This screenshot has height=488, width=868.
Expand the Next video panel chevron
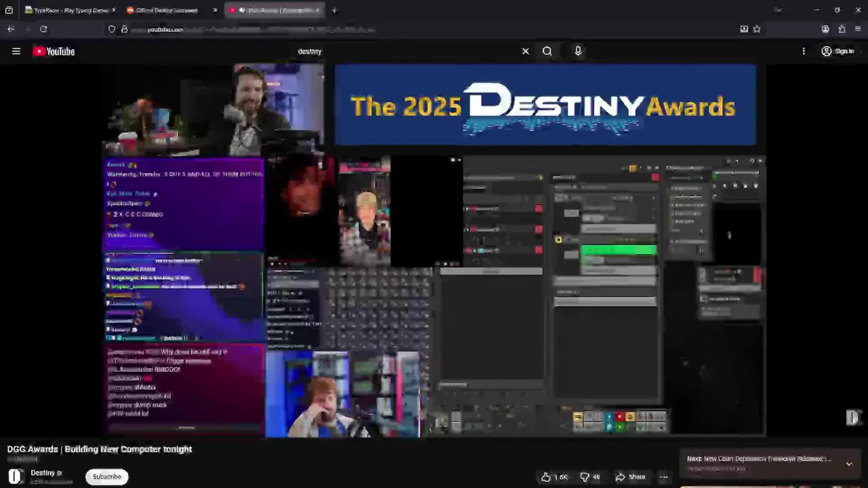pyautogui.click(x=849, y=464)
